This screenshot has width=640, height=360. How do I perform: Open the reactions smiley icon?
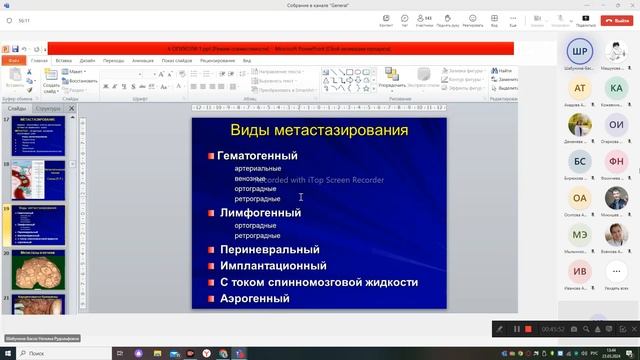click(x=473, y=19)
